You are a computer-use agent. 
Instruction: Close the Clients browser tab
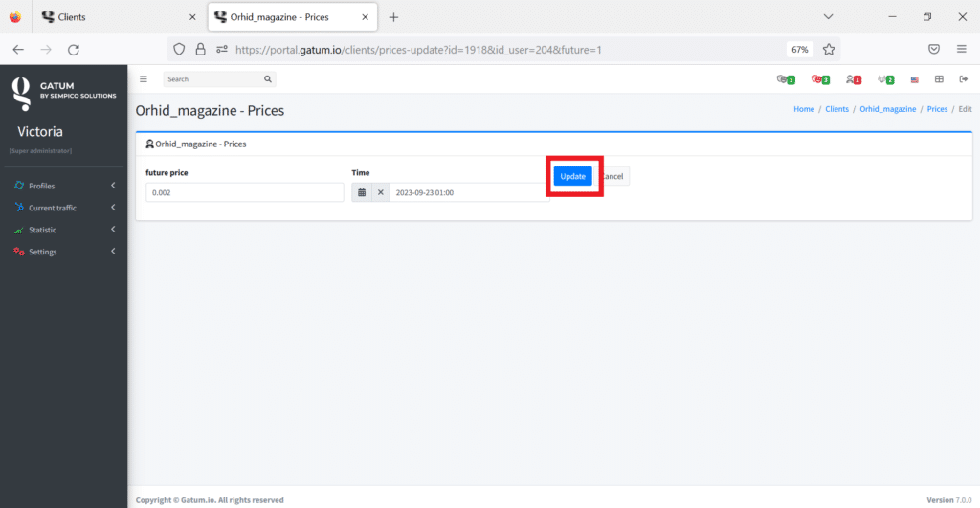pos(192,17)
